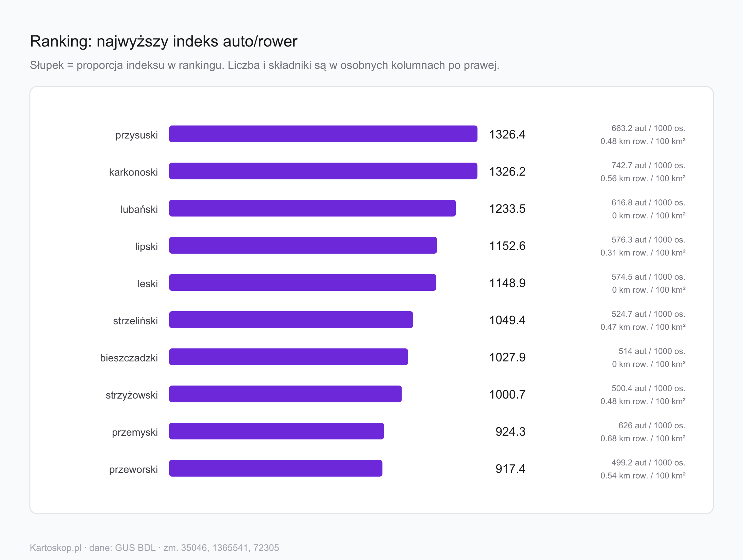This screenshot has height=560, width=743.
Task: Select the bieszczadzki bar
Action: pos(288,357)
